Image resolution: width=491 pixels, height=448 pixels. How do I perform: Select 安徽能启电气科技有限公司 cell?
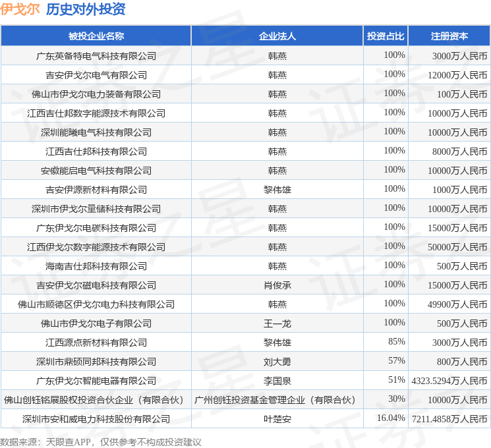[x=96, y=171]
